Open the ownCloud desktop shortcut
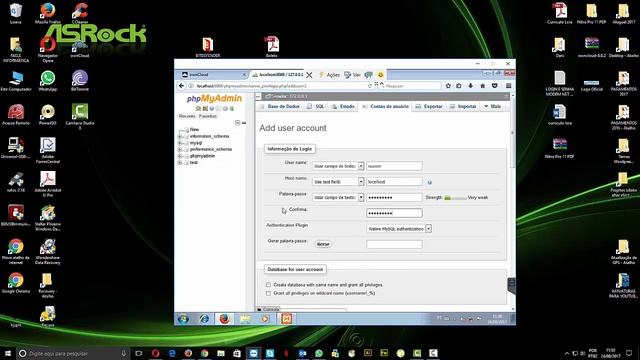This screenshot has width=640, height=360. [x=80, y=48]
